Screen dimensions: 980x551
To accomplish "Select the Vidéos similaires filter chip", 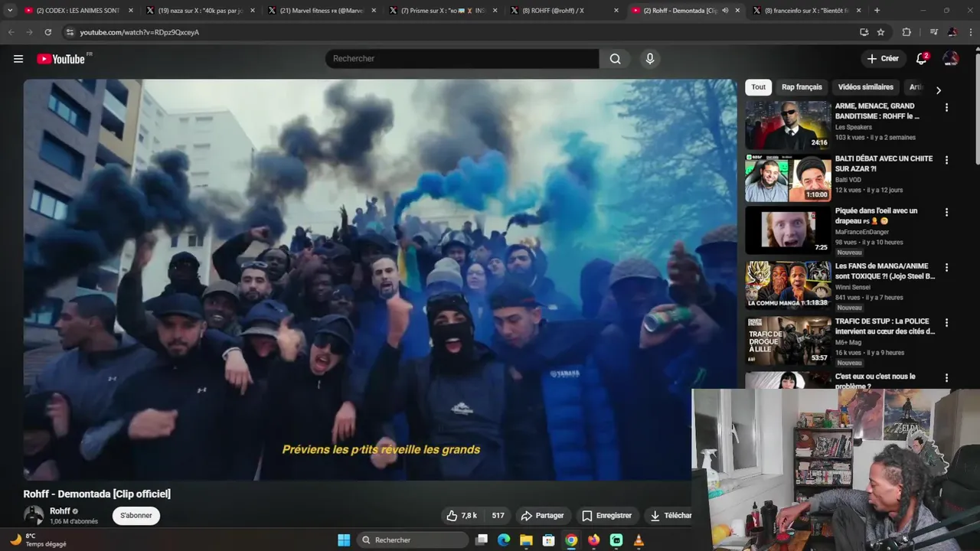I will (865, 87).
